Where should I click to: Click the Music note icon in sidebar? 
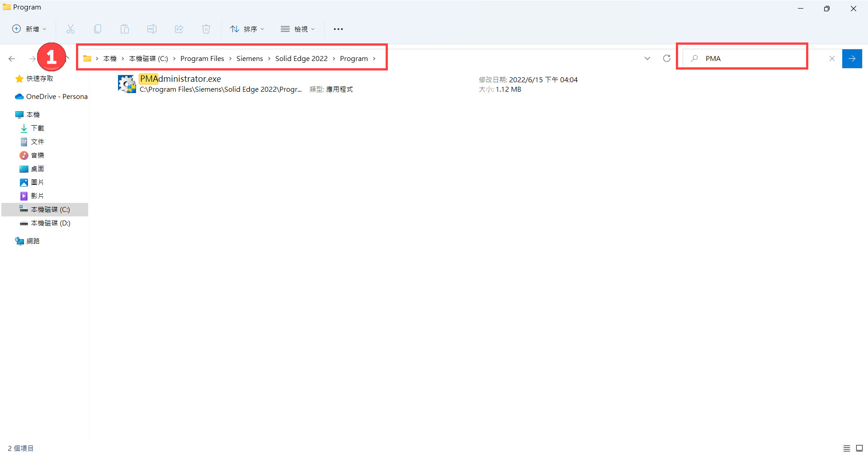coord(24,155)
